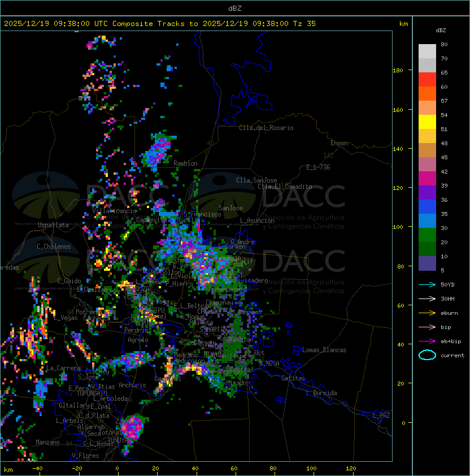Viewport: 470px width, 476px height.
Task: Click the 'C_Guido' map label
Action: pyautogui.click(x=69, y=281)
